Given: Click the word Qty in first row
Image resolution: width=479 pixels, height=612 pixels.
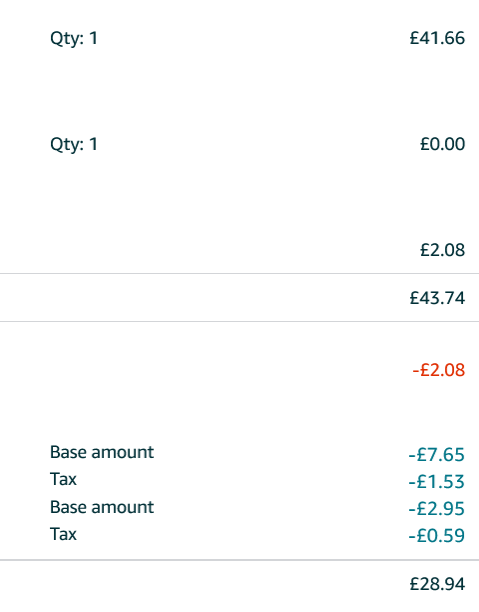Looking at the screenshot, I should tap(66, 39).
